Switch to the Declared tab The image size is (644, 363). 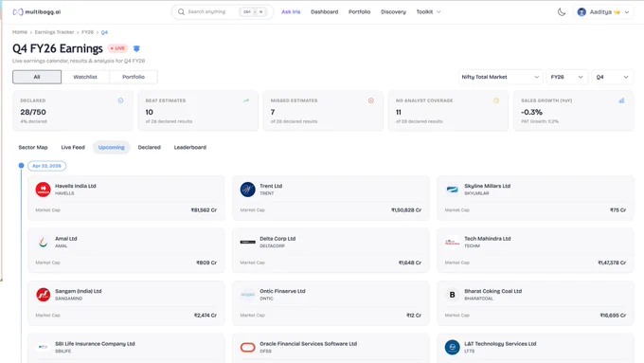[149, 147]
